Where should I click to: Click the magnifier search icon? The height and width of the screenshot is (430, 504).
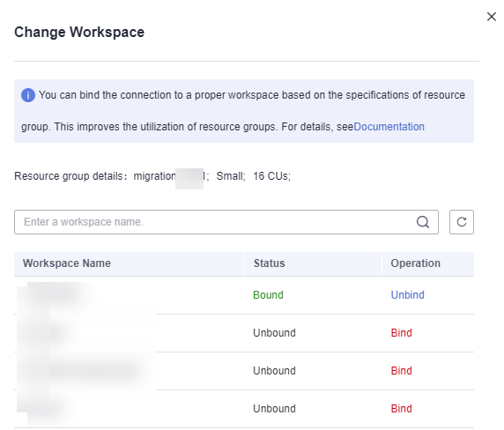[423, 222]
